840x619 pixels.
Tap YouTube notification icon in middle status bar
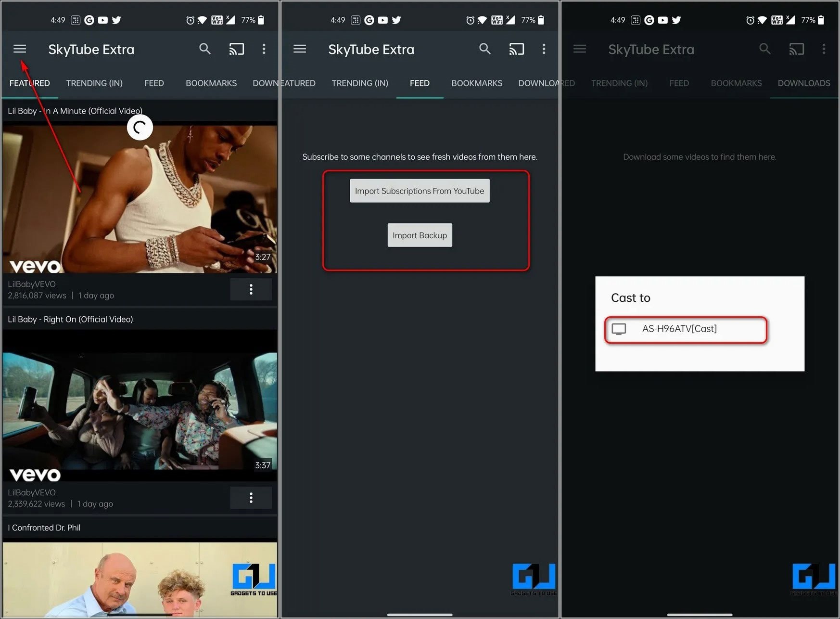click(383, 20)
